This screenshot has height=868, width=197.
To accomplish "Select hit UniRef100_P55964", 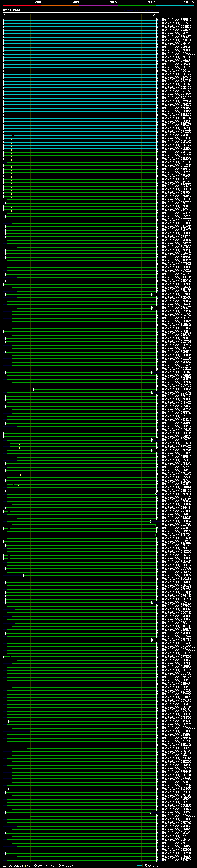I will pyautogui.click(x=177, y=101).
